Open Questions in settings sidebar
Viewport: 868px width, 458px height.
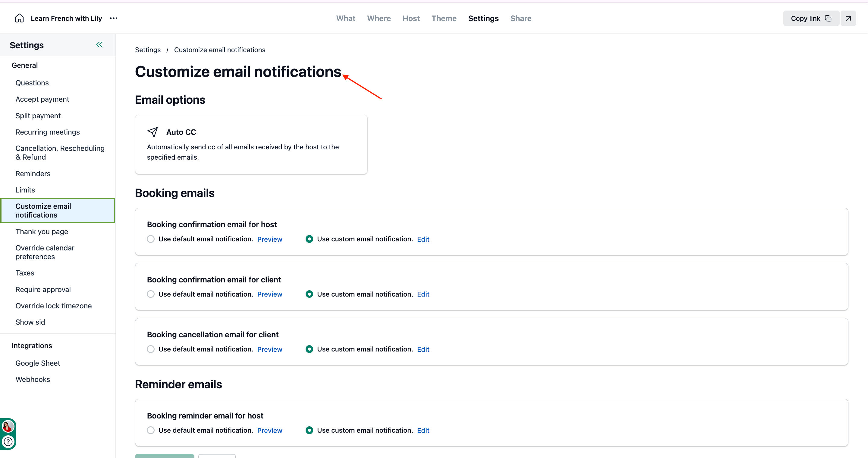[32, 83]
